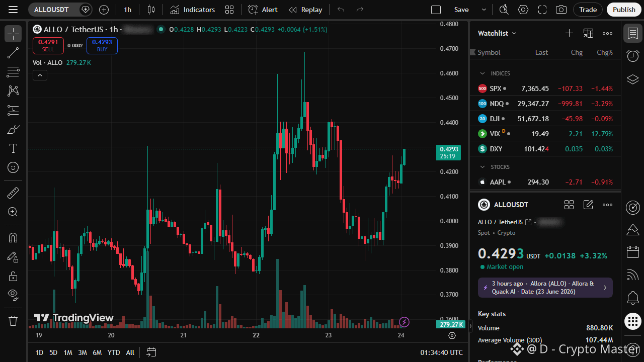Select the AAPL watchlist row
The image size is (644, 362).
(545, 182)
